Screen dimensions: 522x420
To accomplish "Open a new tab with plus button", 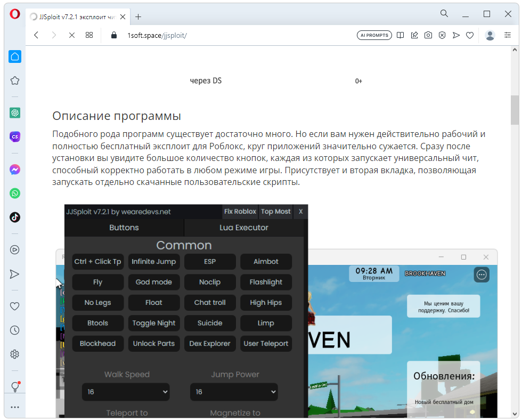I will click(x=138, y=17).
